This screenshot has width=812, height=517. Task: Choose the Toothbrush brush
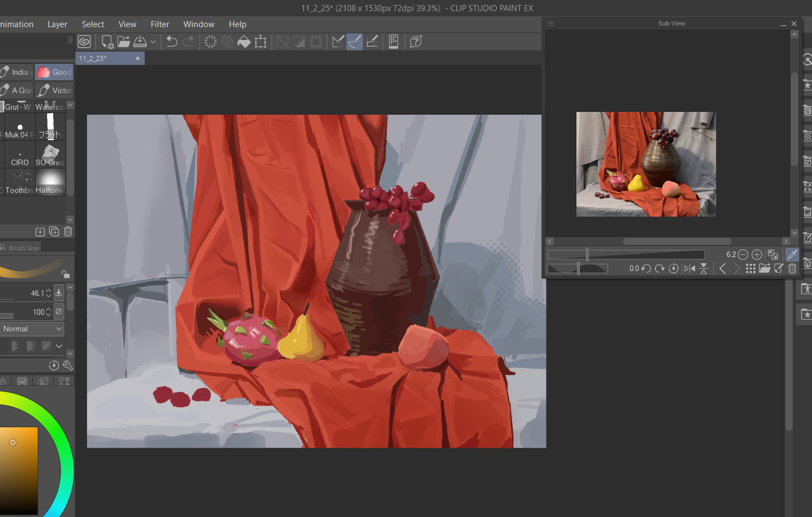20,182
